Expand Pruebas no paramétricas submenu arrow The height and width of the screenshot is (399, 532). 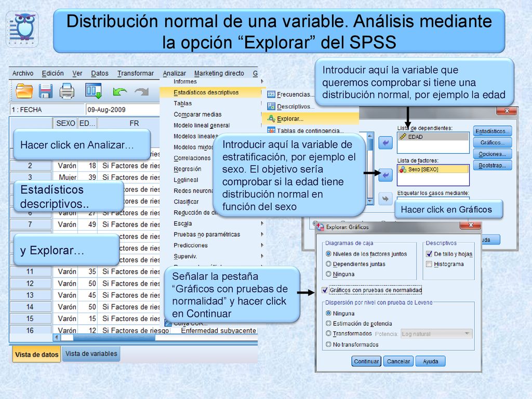click(x=262, y=234)
